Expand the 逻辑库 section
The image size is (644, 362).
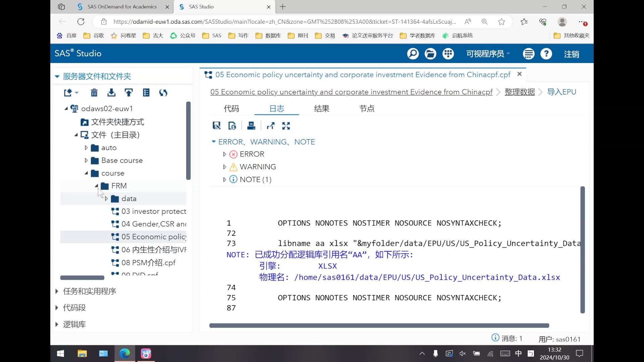(x=57, y=324)
